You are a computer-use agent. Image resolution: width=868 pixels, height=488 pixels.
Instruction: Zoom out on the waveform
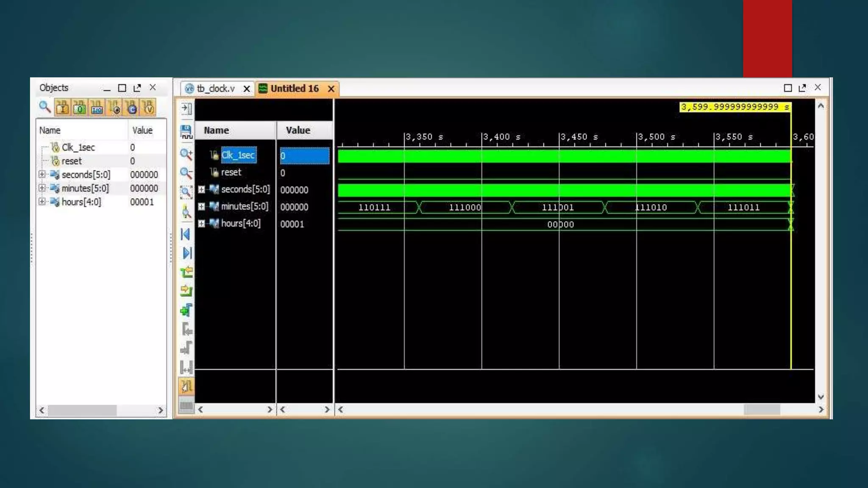tap(186, 173)
